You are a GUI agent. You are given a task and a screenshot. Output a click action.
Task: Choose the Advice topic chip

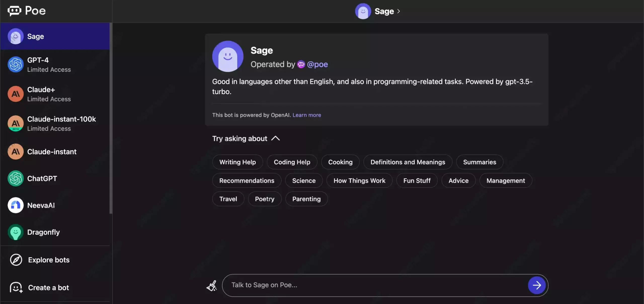pos(458,181)
